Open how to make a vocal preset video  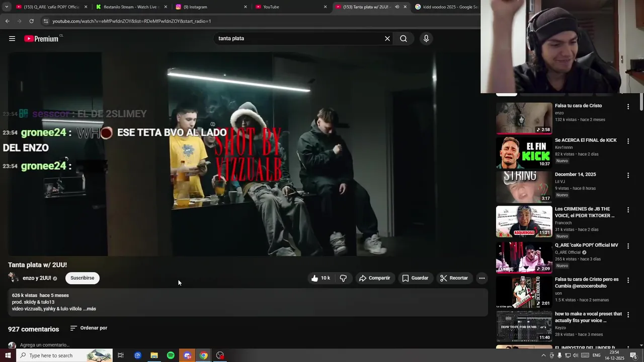click(589, 317)
